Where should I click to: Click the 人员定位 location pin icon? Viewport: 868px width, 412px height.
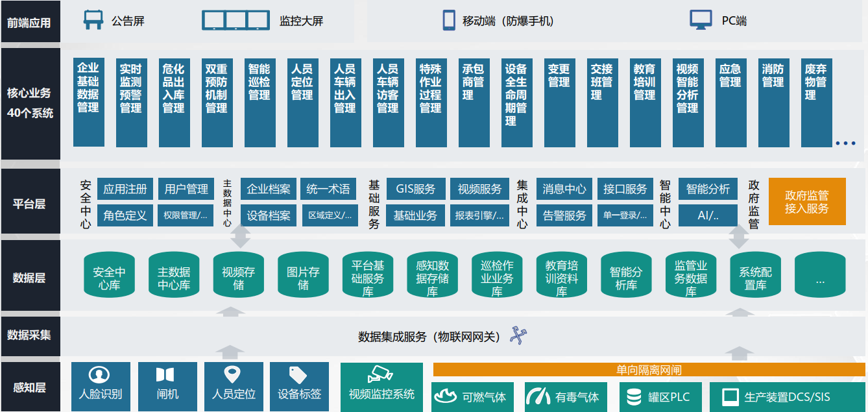coord(232,375)
